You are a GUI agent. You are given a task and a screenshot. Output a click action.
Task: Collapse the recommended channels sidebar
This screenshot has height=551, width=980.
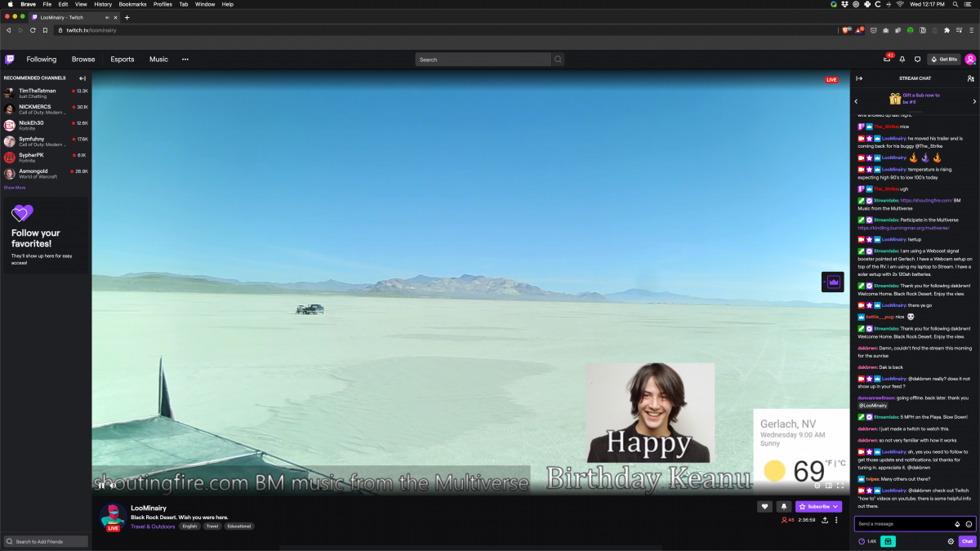pos(82,78)
